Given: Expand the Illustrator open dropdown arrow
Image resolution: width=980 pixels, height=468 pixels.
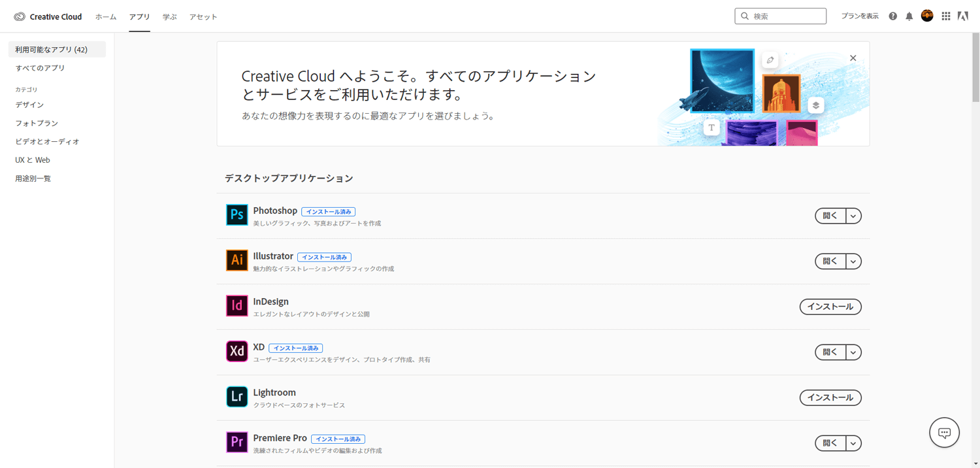Looking at the screenshot, I should coord(853,261).
